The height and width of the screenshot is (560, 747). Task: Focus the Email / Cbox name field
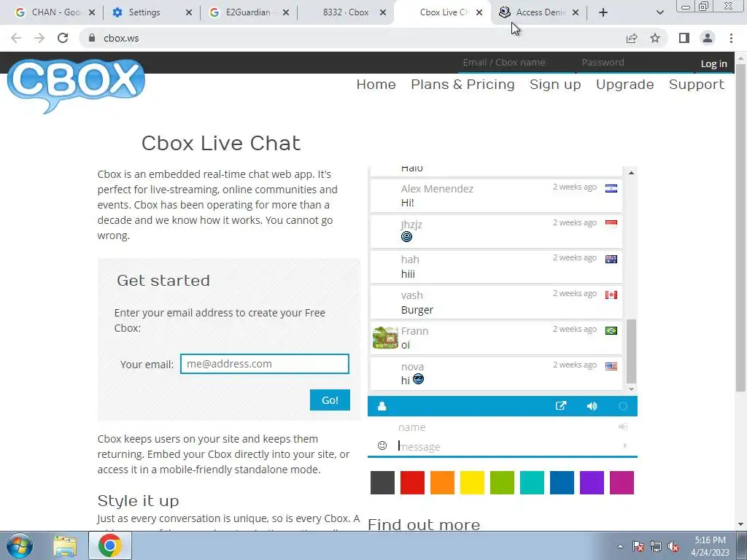click(x=516, y=63)
